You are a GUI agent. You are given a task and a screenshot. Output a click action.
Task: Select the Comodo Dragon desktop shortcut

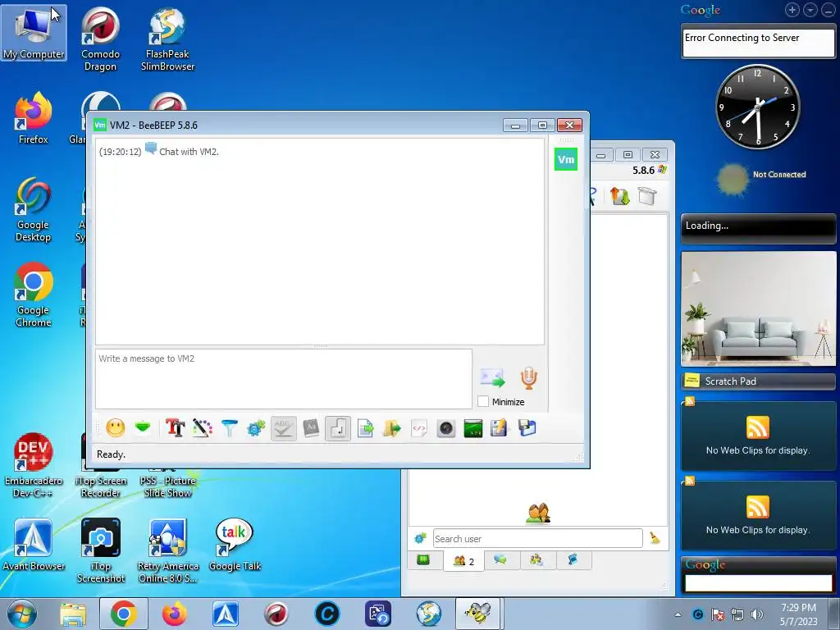coord(100,39)
